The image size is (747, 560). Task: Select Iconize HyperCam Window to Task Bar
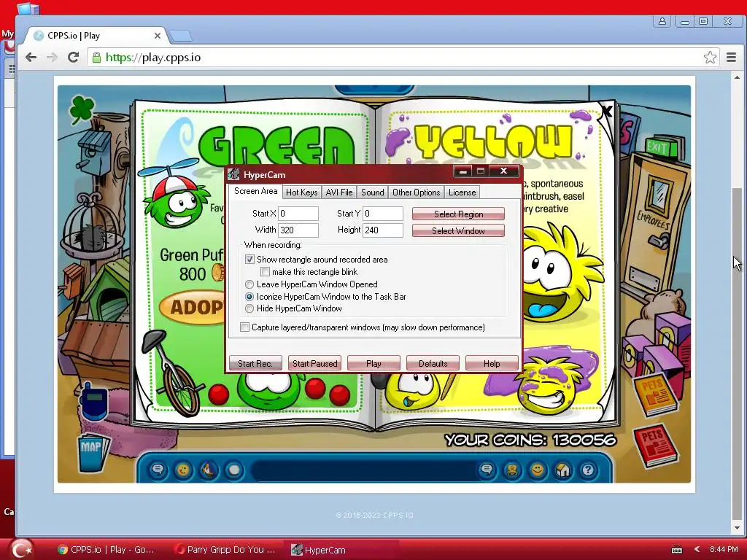tap(249, 297)
